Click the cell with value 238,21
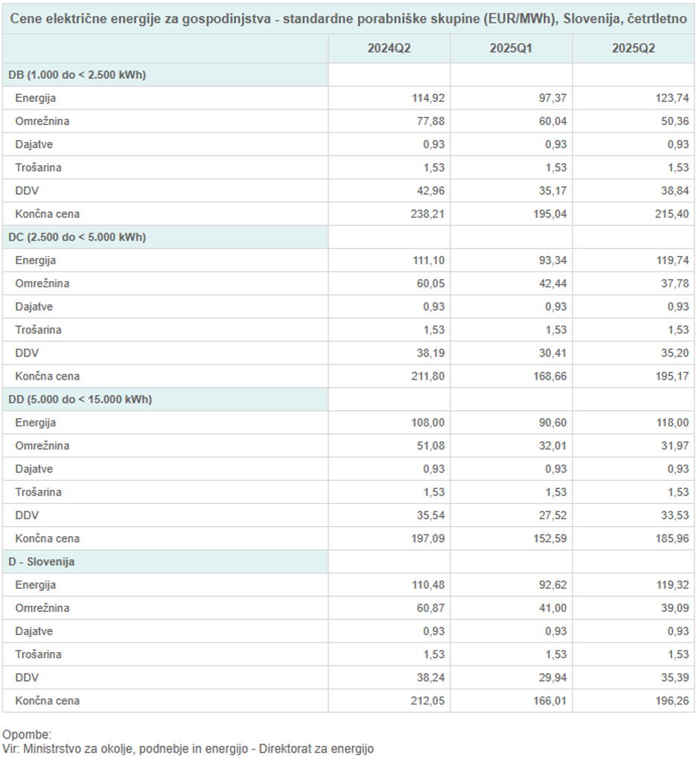 click(x=428, y=214)
